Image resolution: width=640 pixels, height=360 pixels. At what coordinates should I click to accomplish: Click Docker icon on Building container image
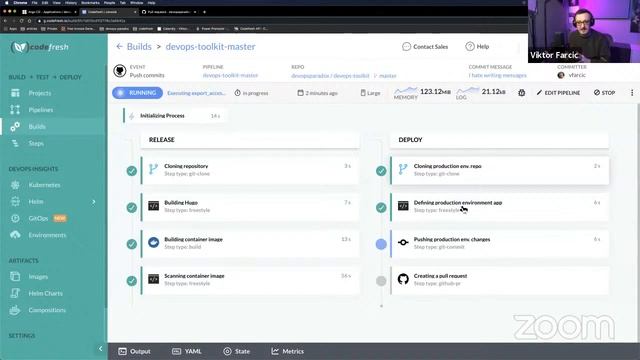pos(153,242)
